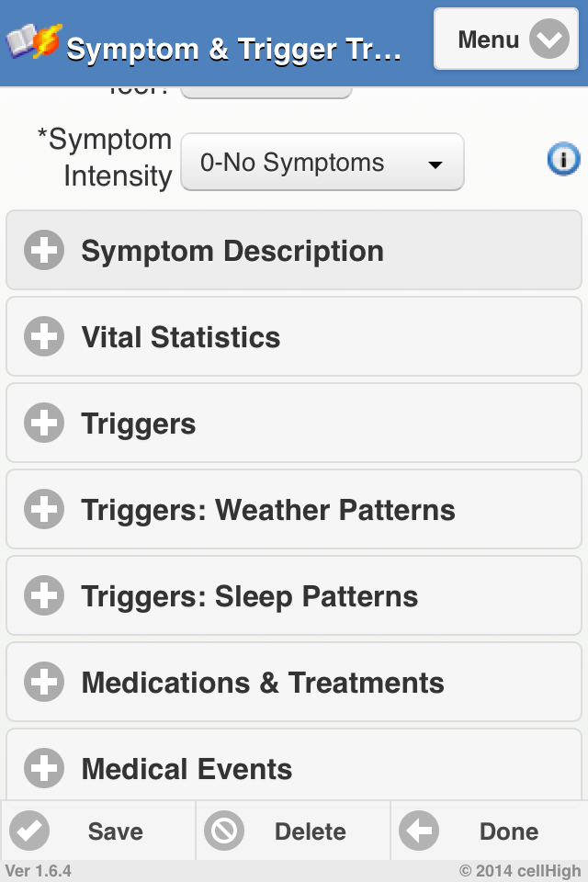This screenshot has height=882, width=588.
Task: Click the Save checkmark icon
Action: tap(28, 831)
